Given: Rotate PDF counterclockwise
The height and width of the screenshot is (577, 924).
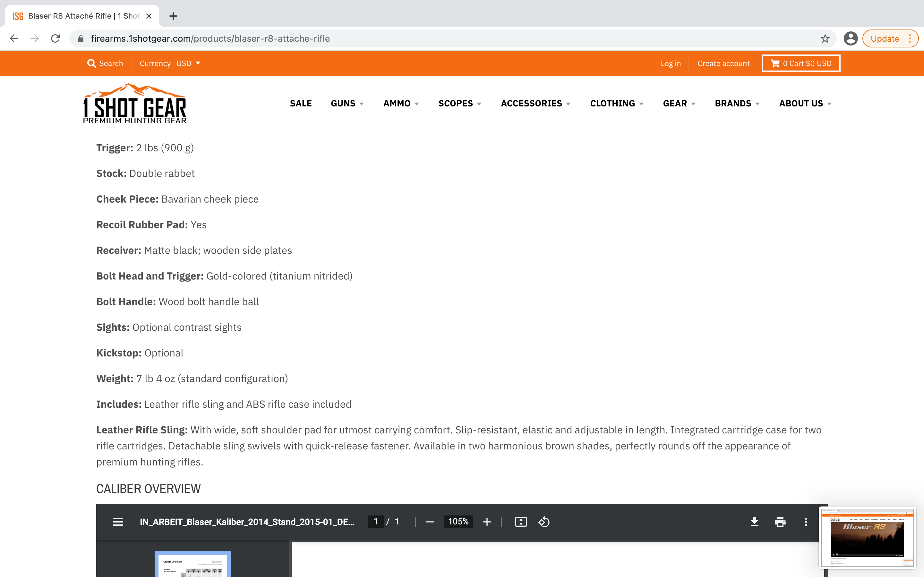Looking at the screenshot, I should coord(544,522).
